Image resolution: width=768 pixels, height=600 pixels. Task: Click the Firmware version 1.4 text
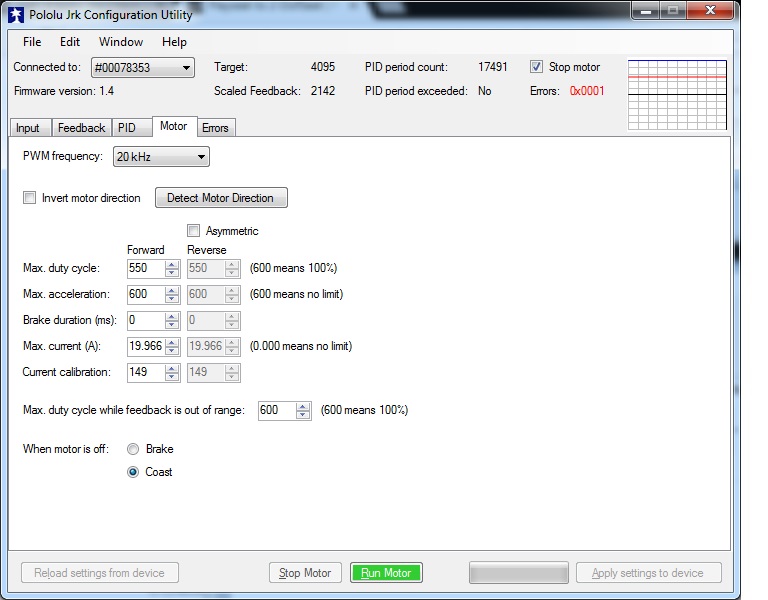pyautogui.click(x=64, y=91)
